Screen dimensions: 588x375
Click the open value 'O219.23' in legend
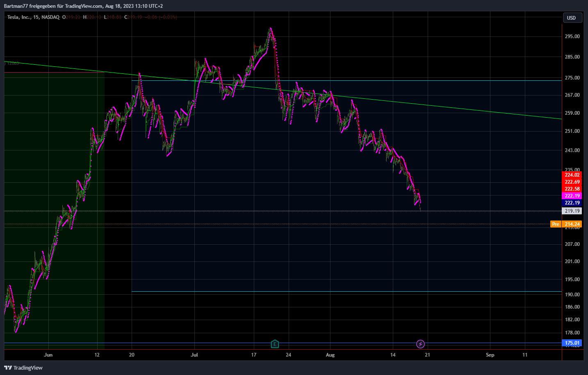coord(71,17)
